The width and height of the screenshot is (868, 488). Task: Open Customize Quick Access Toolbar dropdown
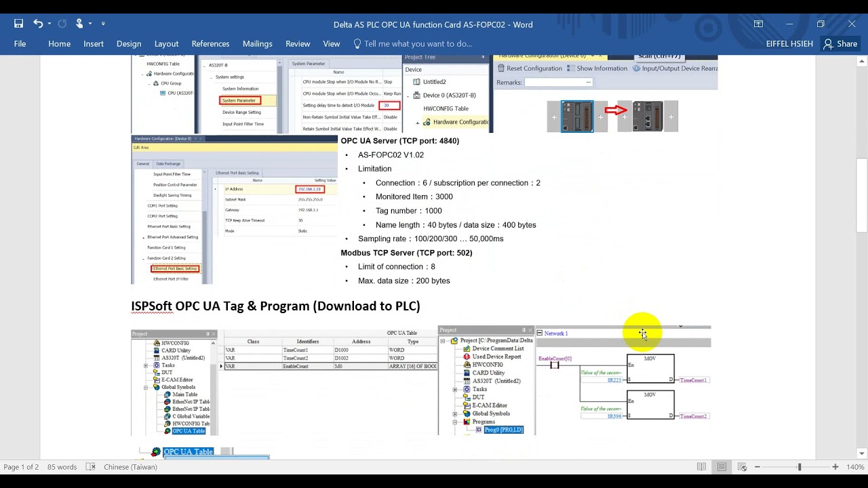click(x=103, y=24)
